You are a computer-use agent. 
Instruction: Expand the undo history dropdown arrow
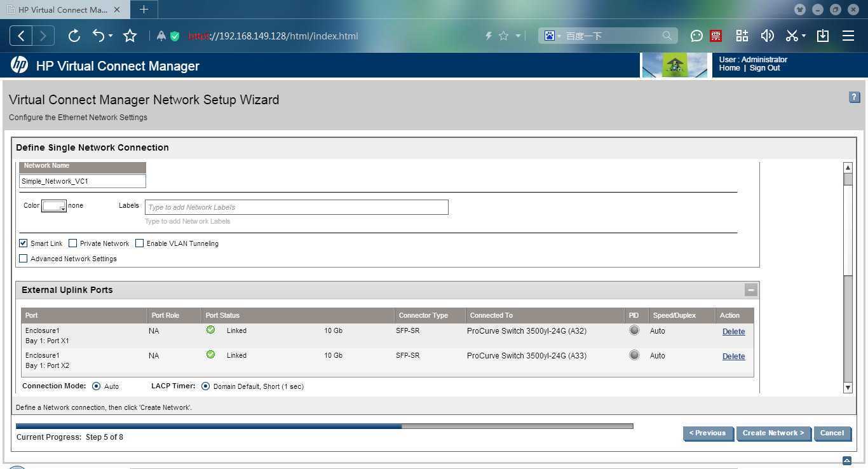[111, 36]
